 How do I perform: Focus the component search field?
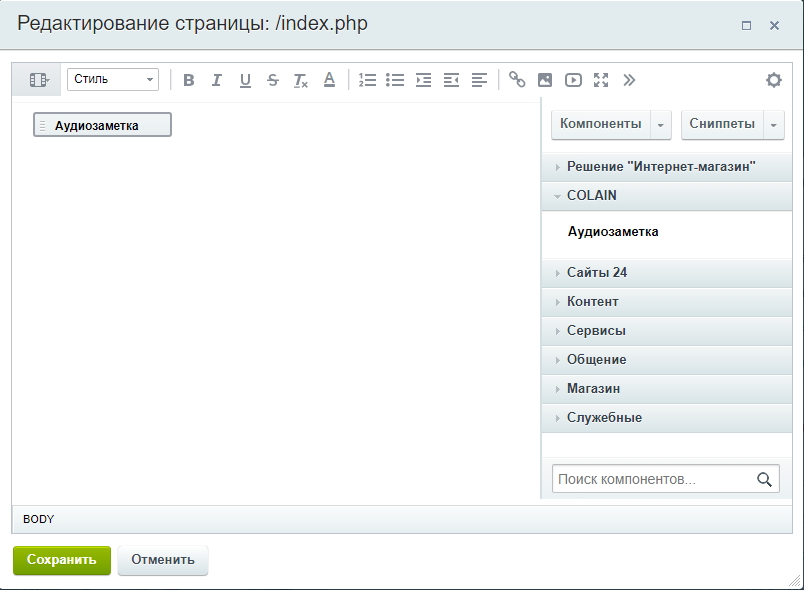pos(653,480)
